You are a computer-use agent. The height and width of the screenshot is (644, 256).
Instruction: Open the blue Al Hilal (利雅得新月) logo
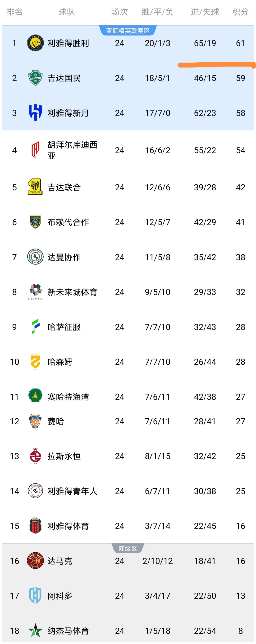point(35,113)
